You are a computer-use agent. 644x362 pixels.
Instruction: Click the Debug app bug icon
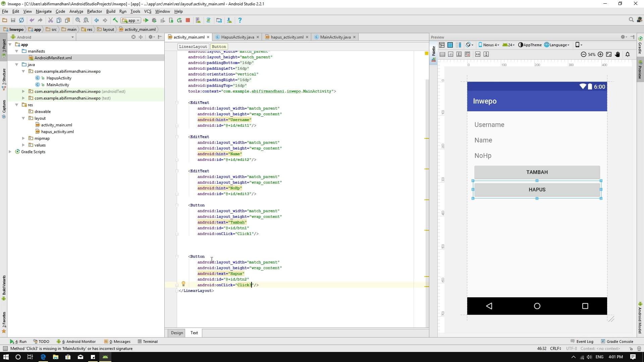[154, 20]
